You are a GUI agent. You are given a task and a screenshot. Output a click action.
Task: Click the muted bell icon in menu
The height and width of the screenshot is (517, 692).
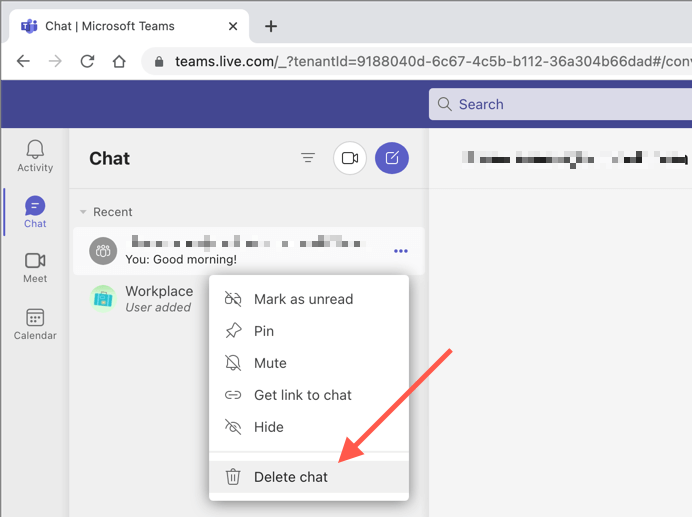(x=233, y=363)
